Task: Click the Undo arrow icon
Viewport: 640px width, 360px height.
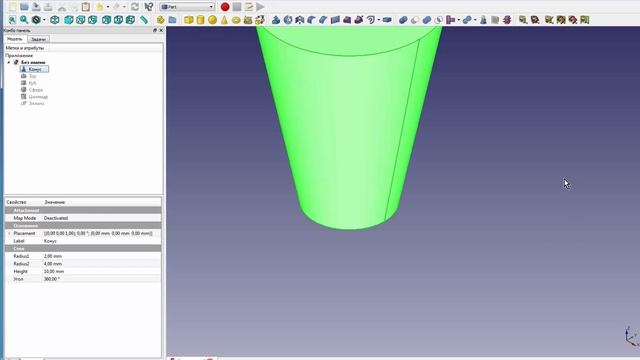Action: click(100, 7)
